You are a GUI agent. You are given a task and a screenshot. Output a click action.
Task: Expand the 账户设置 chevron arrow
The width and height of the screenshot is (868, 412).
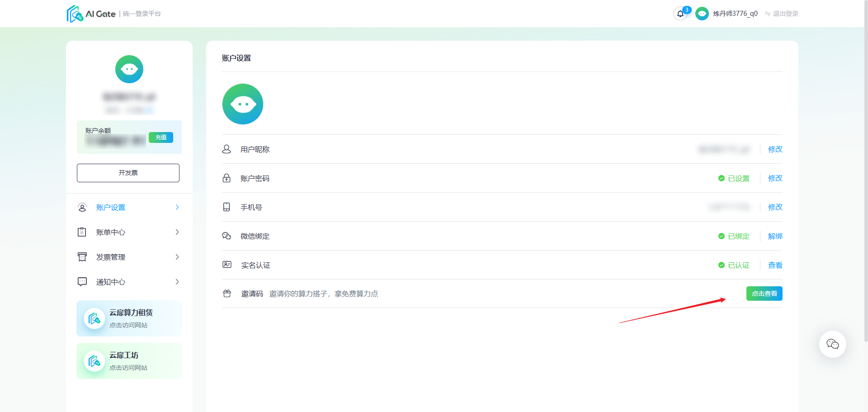tap(177, 207)
